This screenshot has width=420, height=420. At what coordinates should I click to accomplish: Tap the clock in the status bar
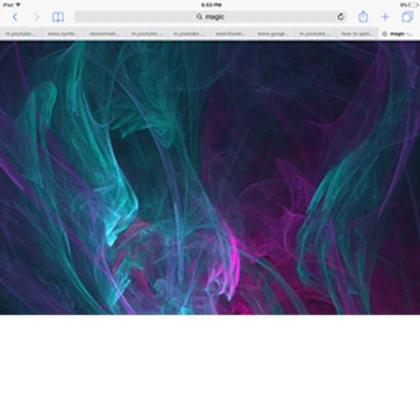pyautogui.click(x=211, y=5)
